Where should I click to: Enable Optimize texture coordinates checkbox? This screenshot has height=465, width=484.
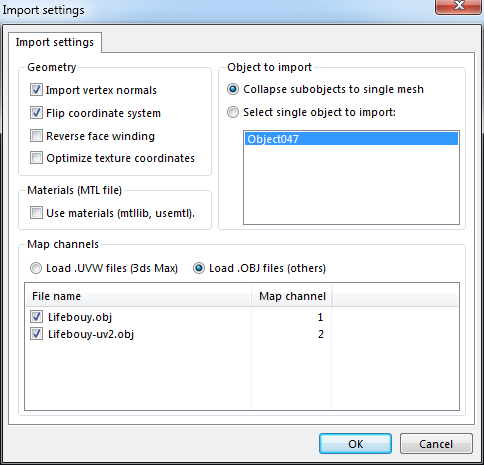coord(36,158)
